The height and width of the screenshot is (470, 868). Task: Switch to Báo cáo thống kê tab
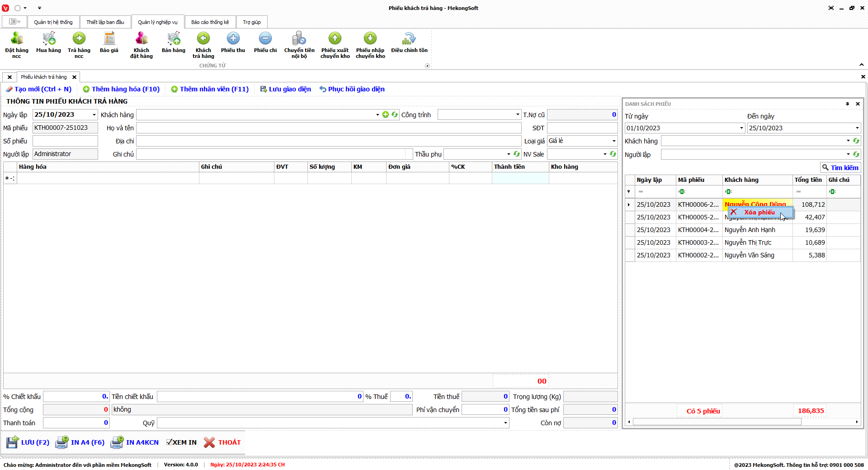(210, 22)
